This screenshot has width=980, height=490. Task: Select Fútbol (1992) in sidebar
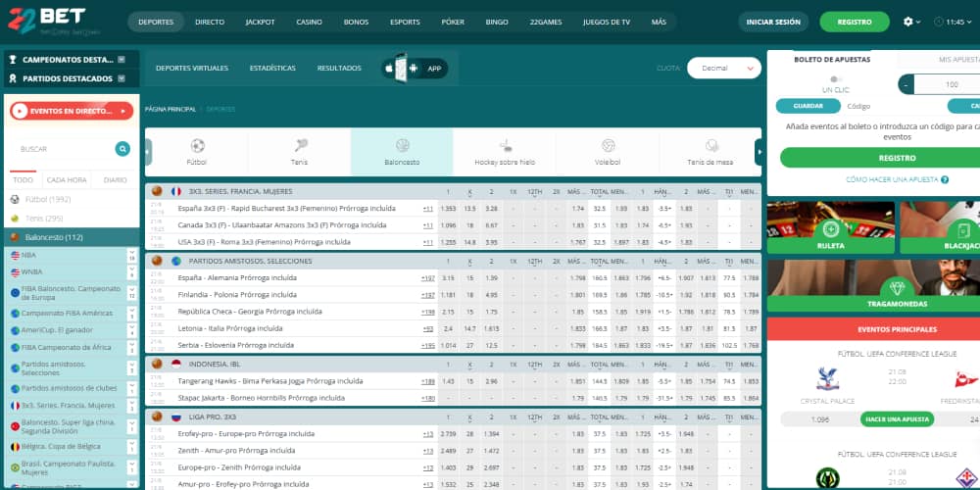[72, 199]
